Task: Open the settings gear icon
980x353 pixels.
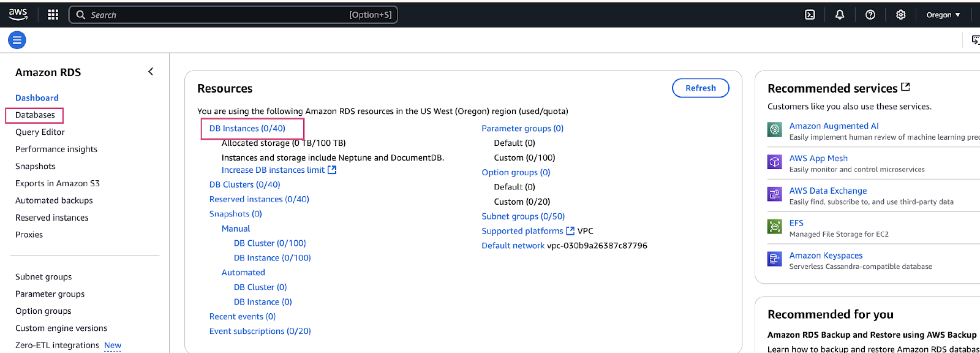Action: (x=900, y=15)
